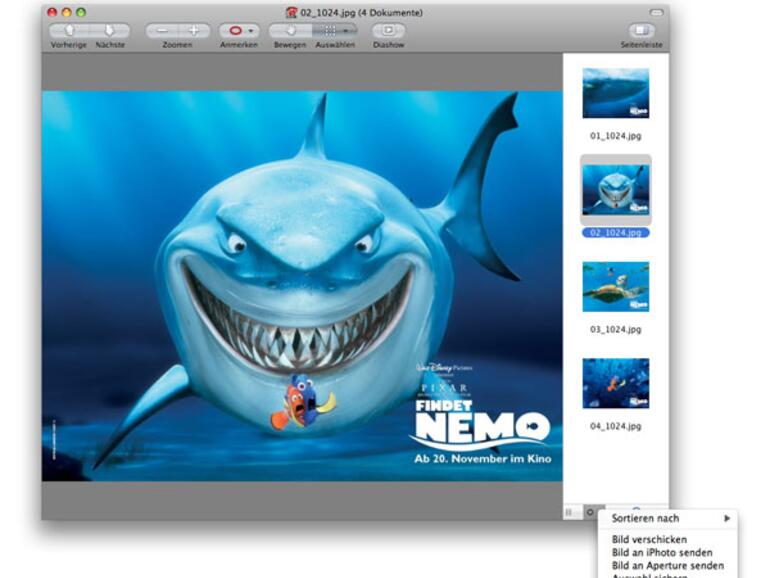This screenshot has height=578, width=770.
Task: Open the gear action menu in the sidebar
Action: coord(590,512)
